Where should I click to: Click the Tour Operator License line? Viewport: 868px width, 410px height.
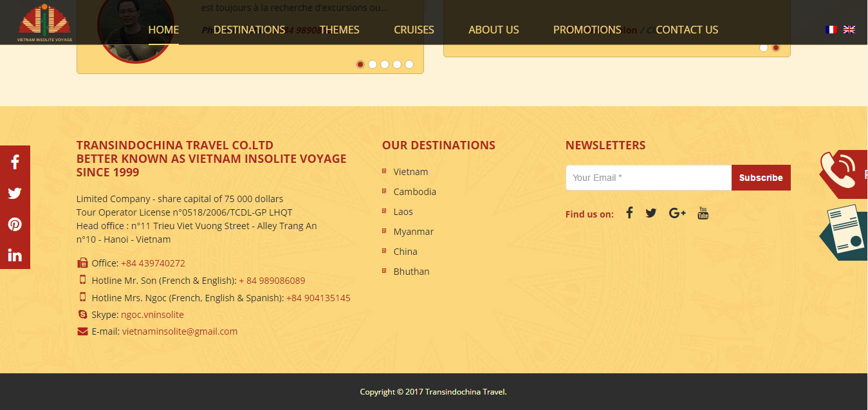click(x=185, y=212)
